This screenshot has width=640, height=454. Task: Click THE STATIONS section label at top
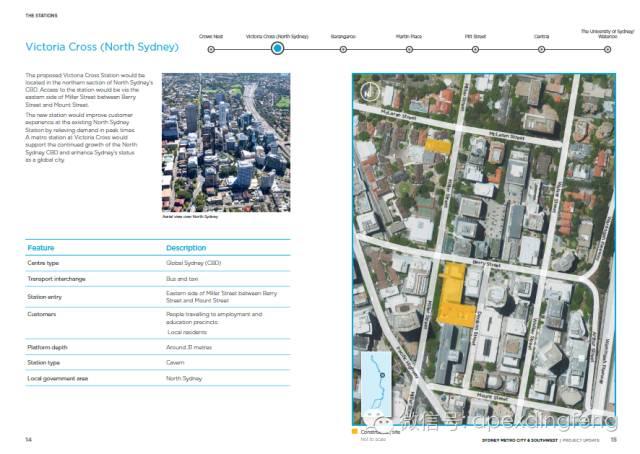(x=40, y=16)
